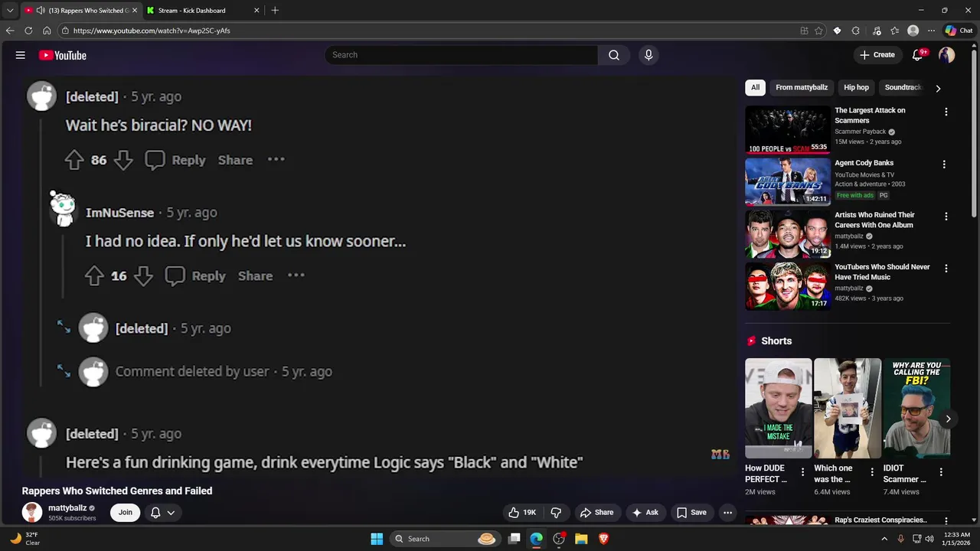Open Create menu on YouTube
The width and height of the screenshot is (980, 551).
(877, 55)
